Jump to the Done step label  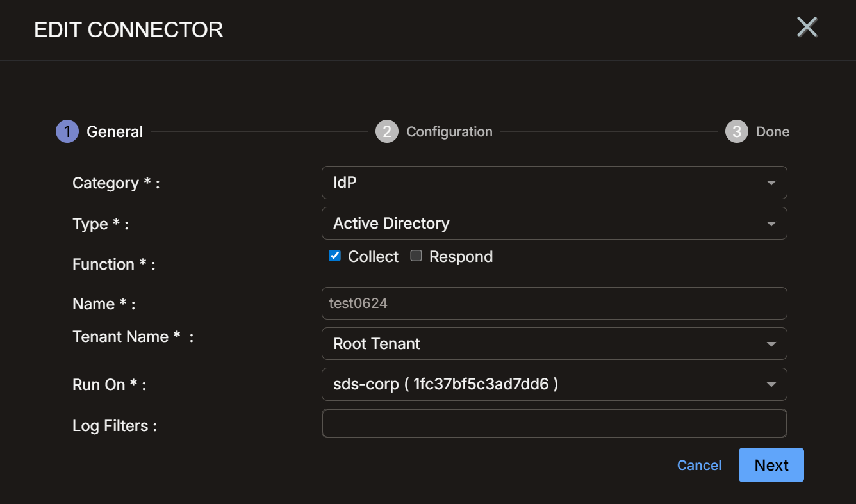pos(773,132)
